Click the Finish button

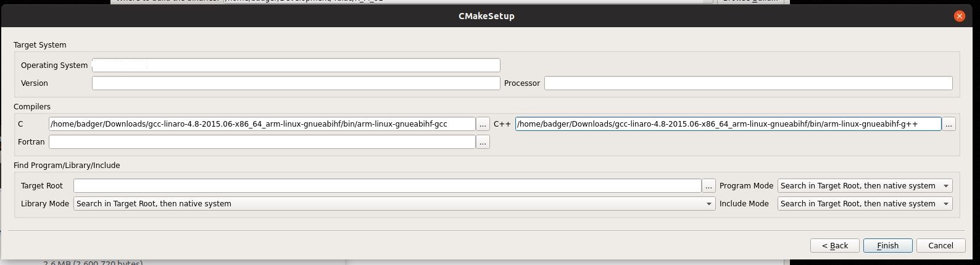[887, 245]
